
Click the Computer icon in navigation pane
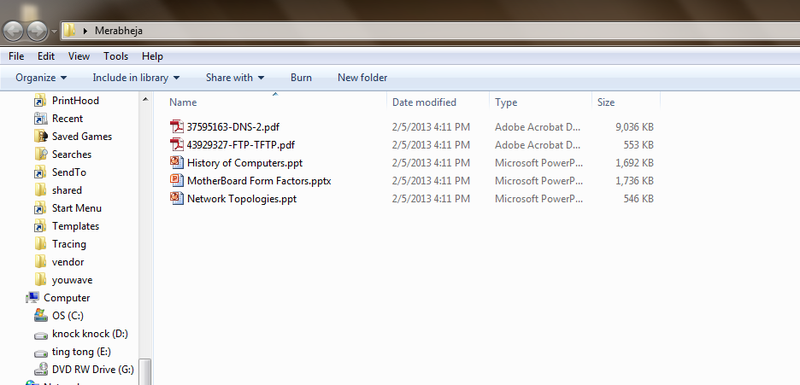click(33, 297)
